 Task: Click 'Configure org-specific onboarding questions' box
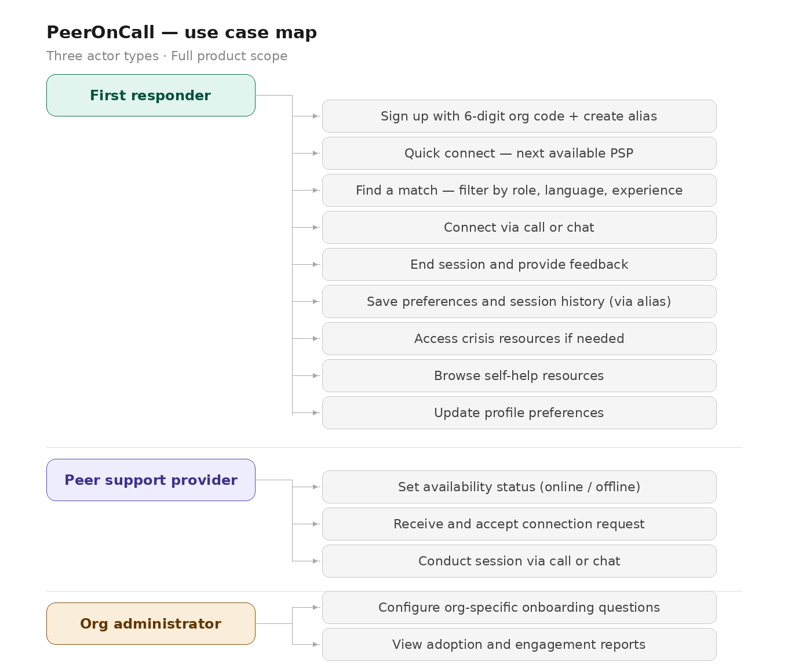[519, 608]
